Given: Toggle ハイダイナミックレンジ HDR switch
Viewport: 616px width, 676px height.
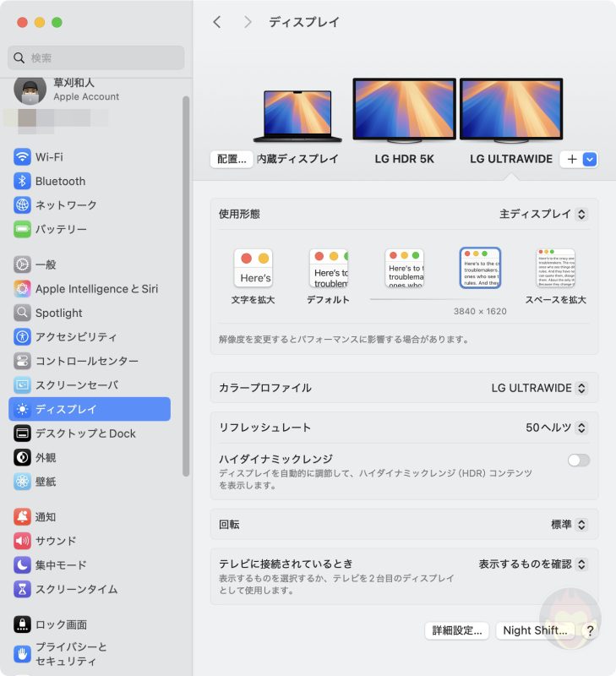Looking at the screenshot, I should point(579,460).
